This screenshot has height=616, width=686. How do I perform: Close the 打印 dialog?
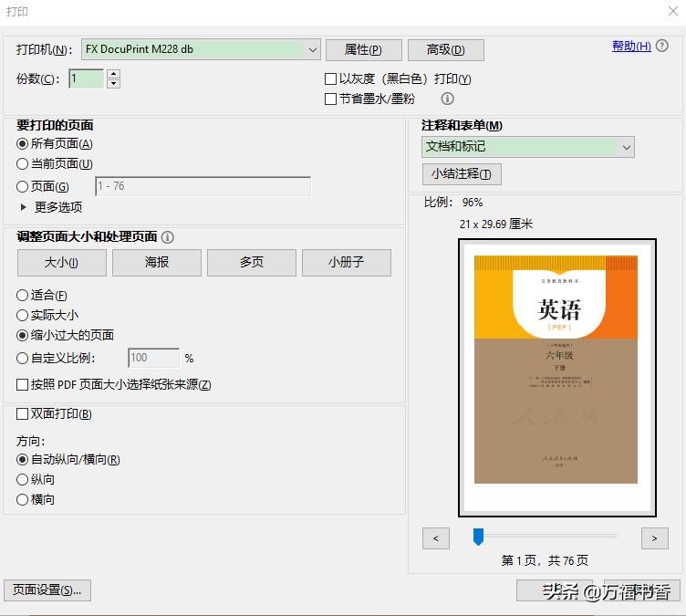point(673,11)
